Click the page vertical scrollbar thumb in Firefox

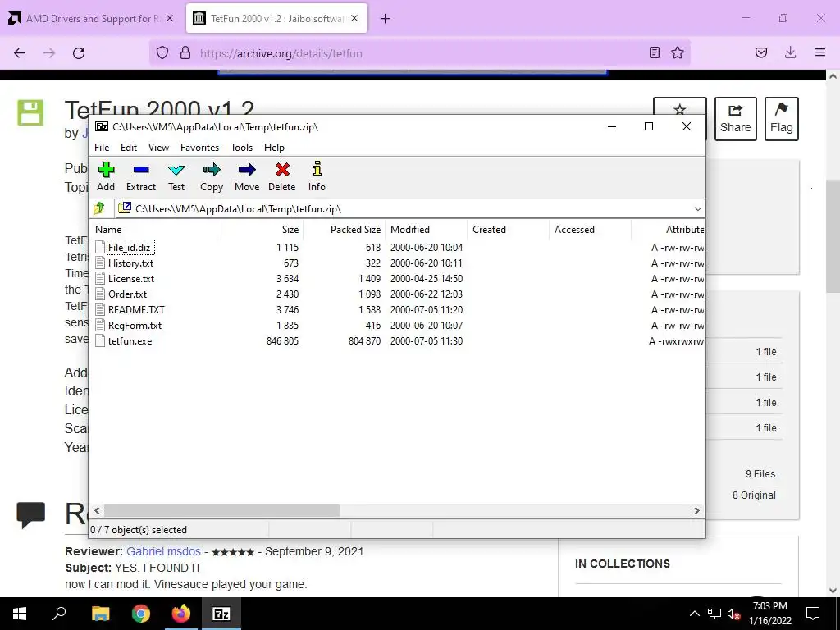(x=833, y=235)
